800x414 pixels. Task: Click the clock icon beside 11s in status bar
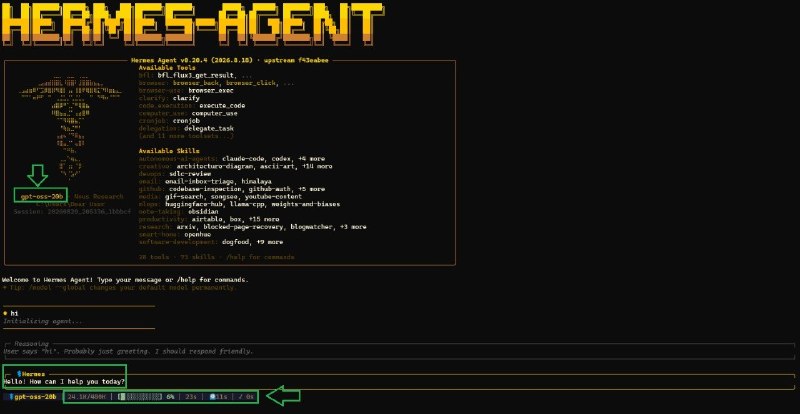pyautogui.click(x=212, y=397)
